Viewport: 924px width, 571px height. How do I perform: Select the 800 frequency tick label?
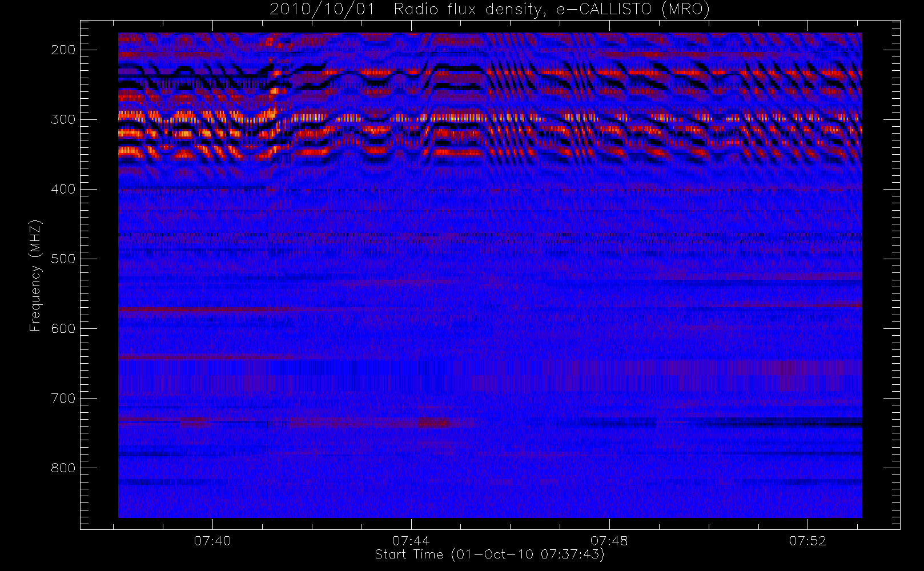[63, 468]
